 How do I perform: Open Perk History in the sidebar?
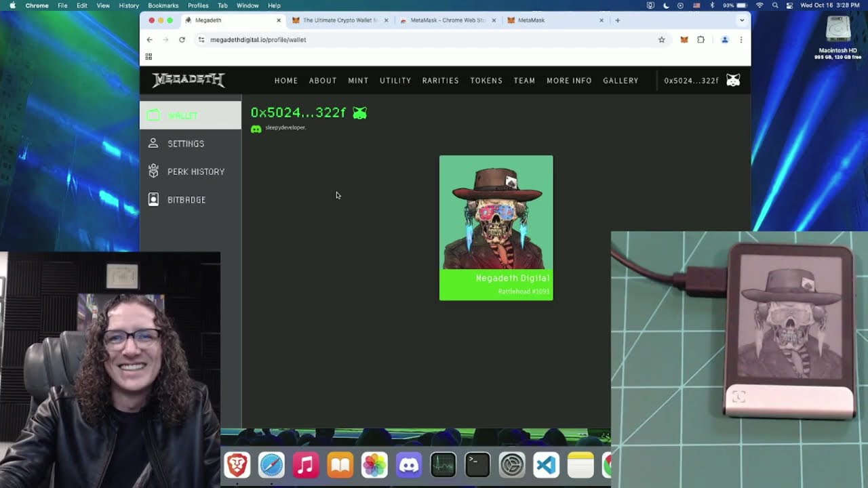click(x=191, y=171)
